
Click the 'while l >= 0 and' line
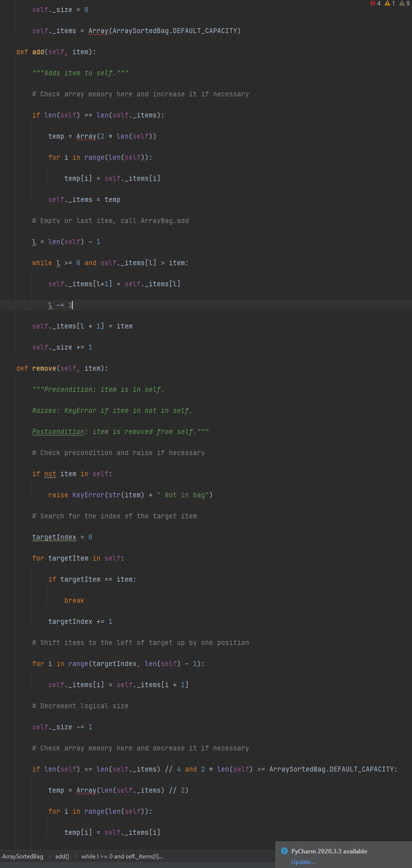[x=111, y=263]
